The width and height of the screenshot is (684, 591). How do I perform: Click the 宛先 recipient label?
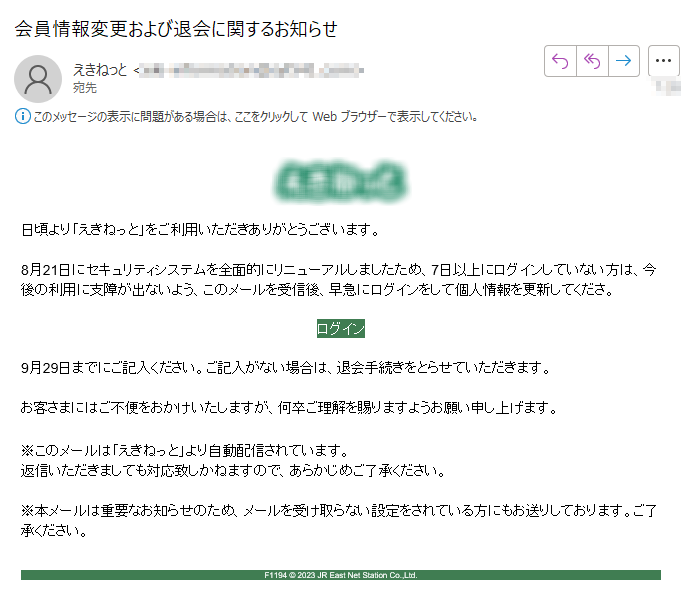tap(85, 88)
